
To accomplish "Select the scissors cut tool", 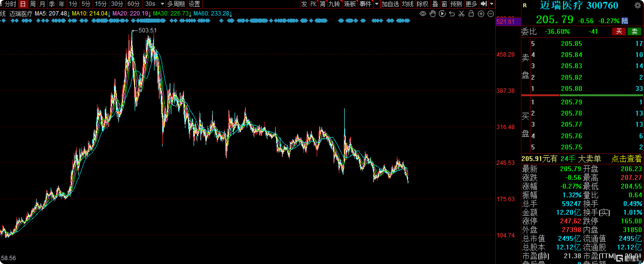I will tap(462, 14).
